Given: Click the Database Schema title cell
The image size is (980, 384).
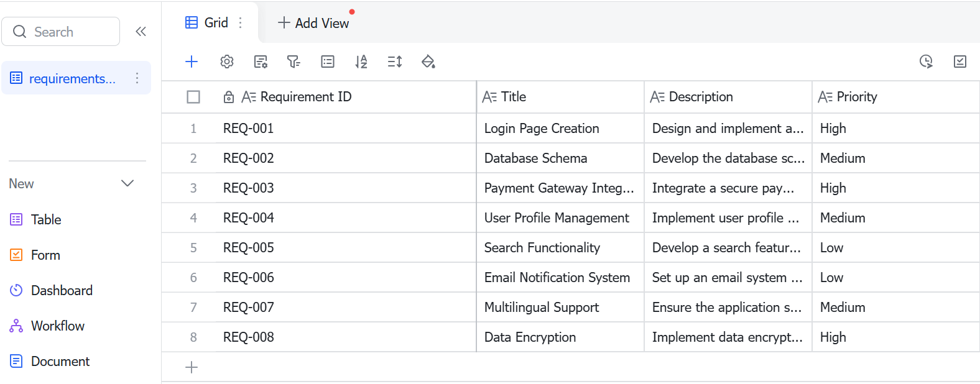Looking at the screenshot, I should click(x=560, y=158).
